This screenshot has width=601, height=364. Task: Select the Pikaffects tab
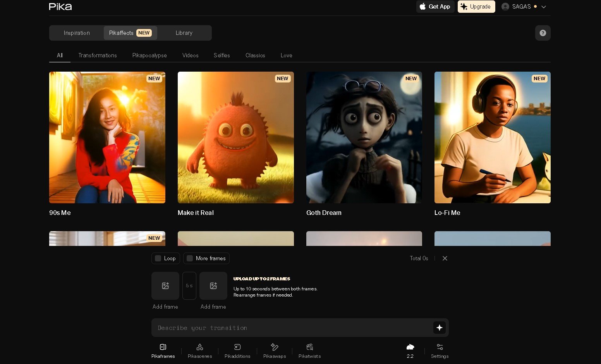[131, 33]
